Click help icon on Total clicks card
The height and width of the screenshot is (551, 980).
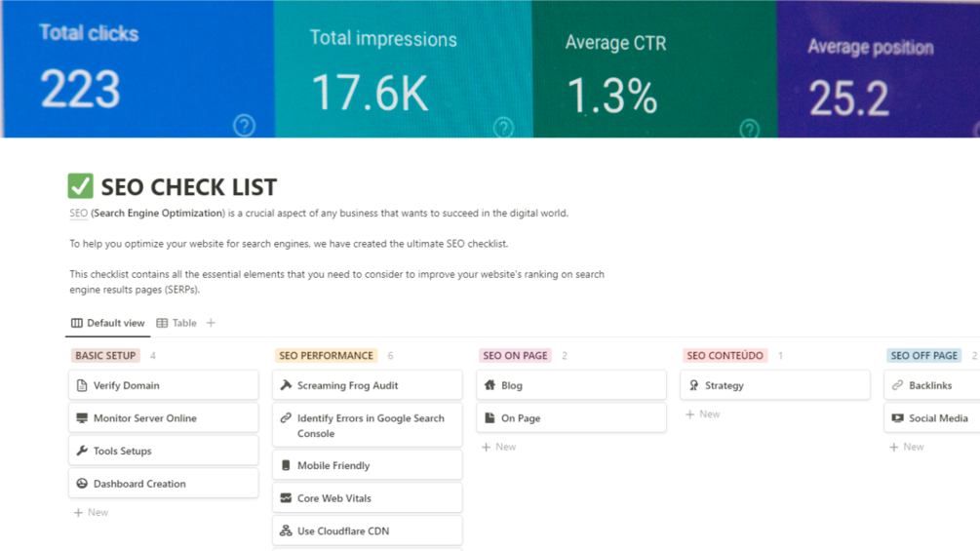click(245, 126)
